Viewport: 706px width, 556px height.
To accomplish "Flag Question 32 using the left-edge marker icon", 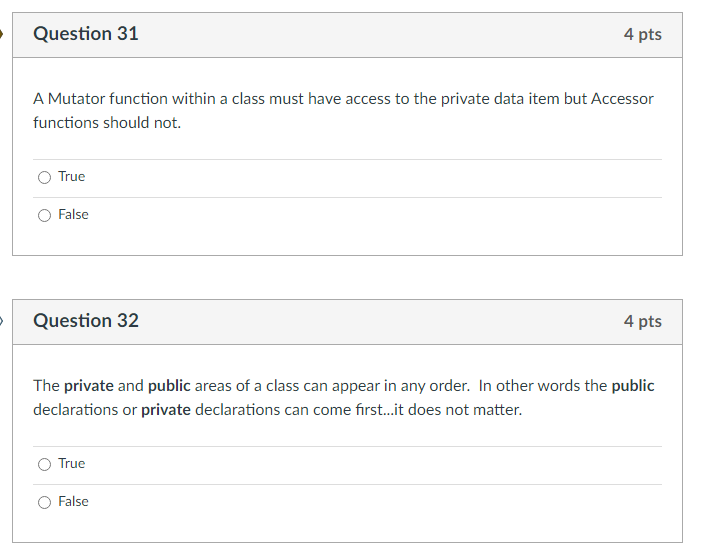I will pyautogui.click(x=1, y=321).
